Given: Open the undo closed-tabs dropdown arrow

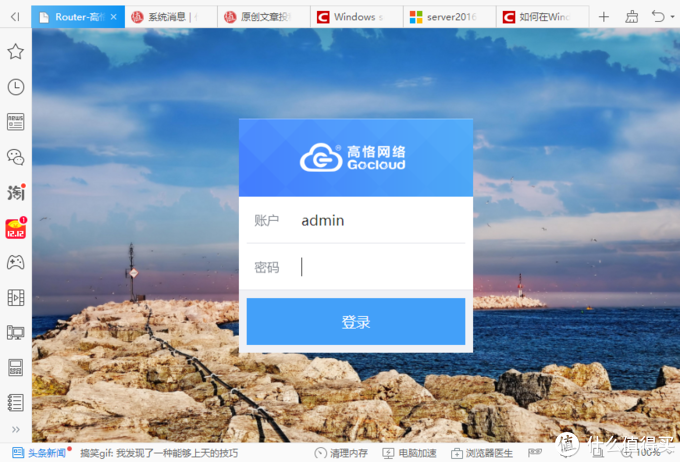Looking at the screenshot, I should (673, 17).
